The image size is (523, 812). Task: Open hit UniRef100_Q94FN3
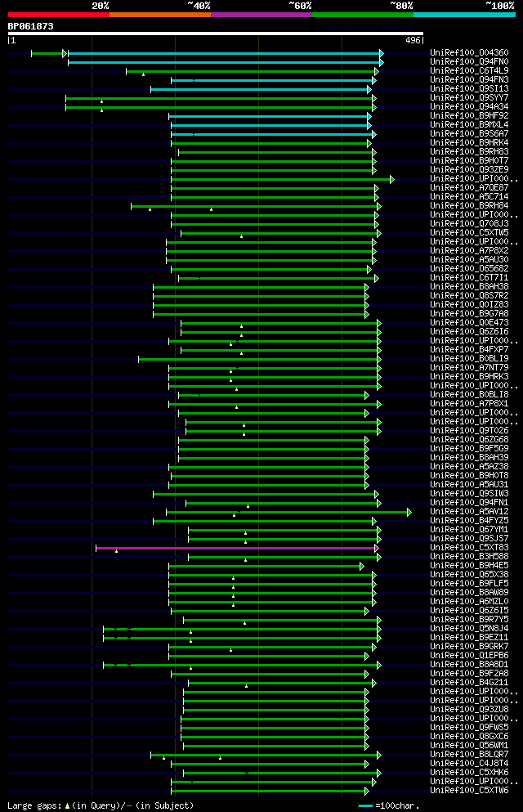[x=469, y=80]
